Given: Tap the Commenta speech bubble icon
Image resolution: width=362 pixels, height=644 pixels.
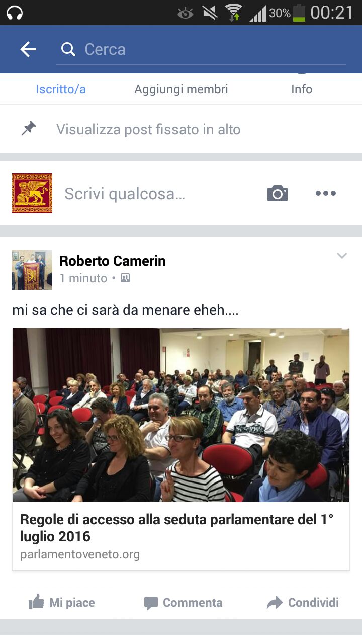Looking at the screenshot, I should [x=151, y=603].
